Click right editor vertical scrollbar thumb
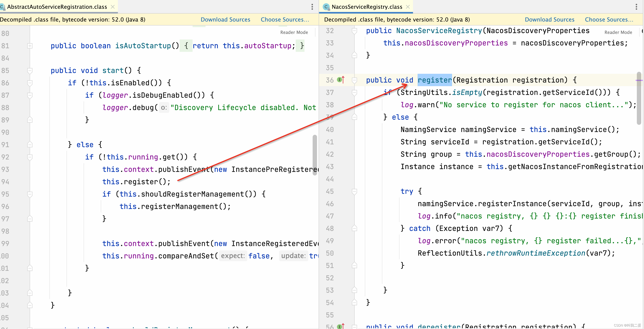Viewport: 644px width, 329px height. 639,98
